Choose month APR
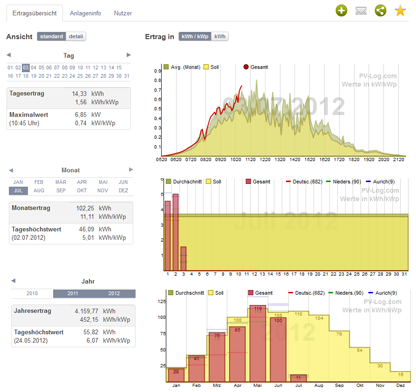 tap(82, 182)
